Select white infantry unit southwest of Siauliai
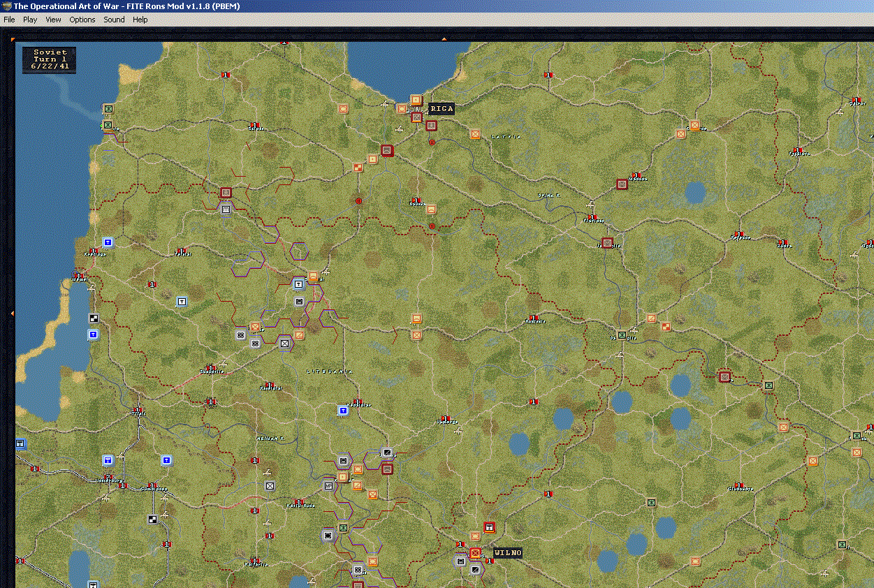874x588 pixels. pos(285,343)
